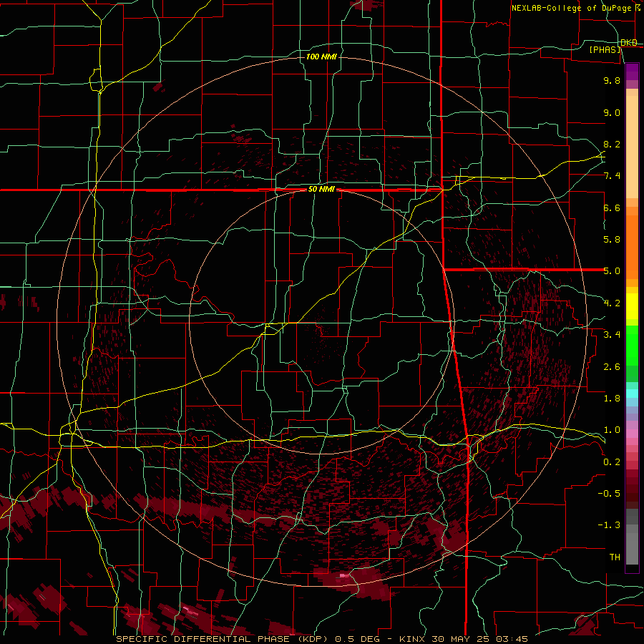Pick the cyan color band of the legend
Image resolution: width=644 pixels, height=644 pixels.
[x=632, y=394]
